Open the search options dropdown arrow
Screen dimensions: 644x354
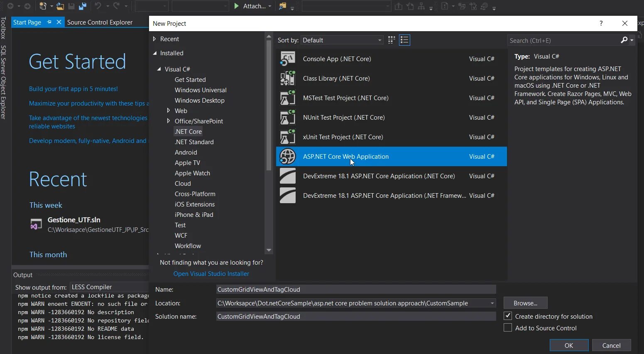click(x=632, y=40)
